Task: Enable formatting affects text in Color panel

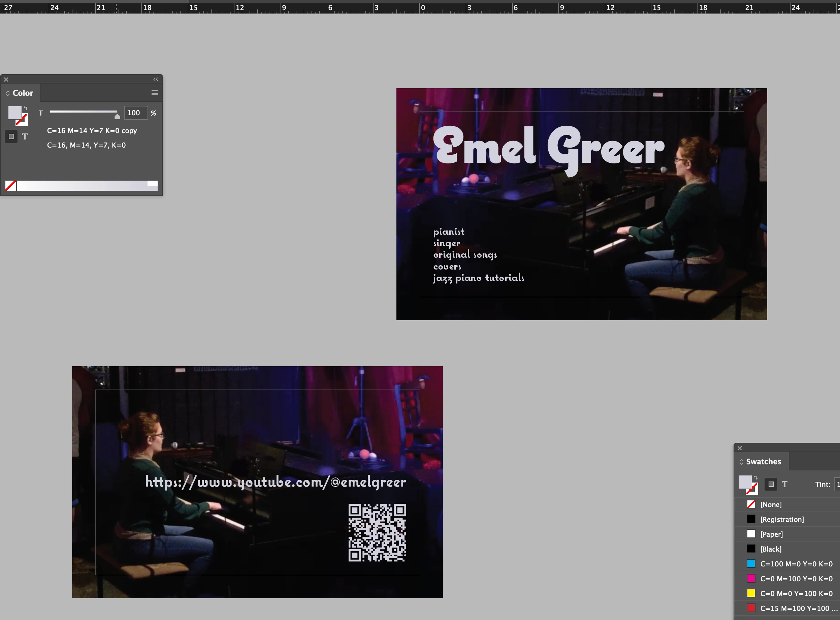Action: pyautogui.click(x=25, y=136)
